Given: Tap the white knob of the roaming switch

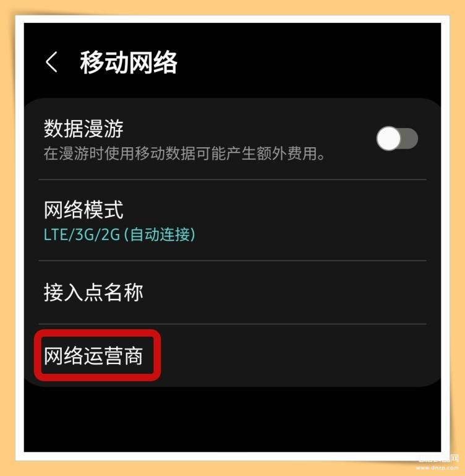Looking at the screenshot, I should [x=388, y=139].
